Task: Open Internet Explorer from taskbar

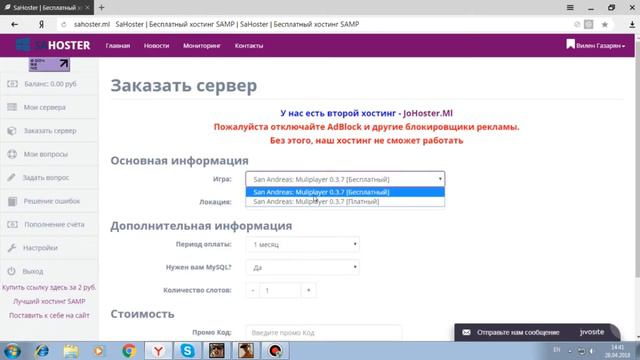Action: pyautogui.click(x=42, y=351)
